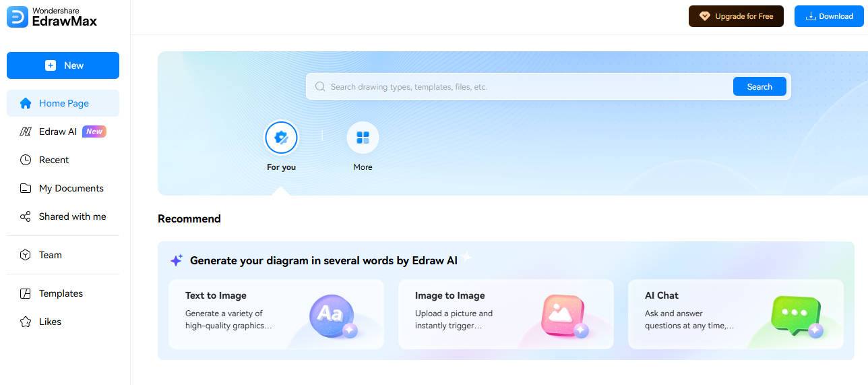
Task: Click the Home Page house icon
Action: pos(26,103)
